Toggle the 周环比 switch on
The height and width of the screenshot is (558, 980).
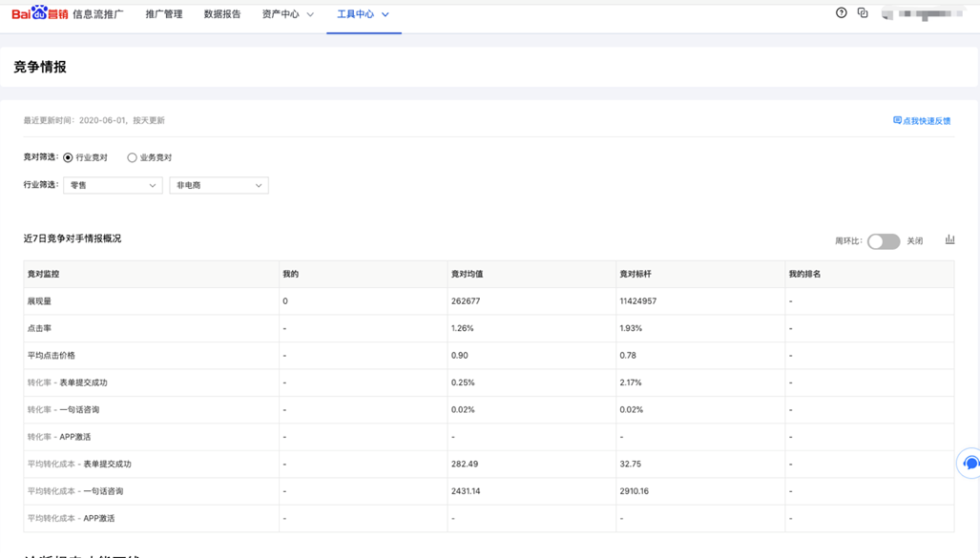click(883, 241)
